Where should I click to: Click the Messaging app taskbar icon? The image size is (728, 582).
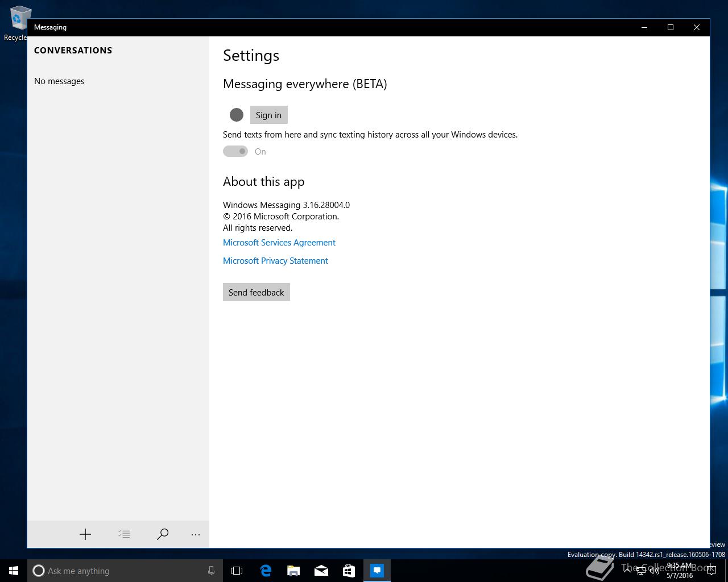[x=377, y=571]
